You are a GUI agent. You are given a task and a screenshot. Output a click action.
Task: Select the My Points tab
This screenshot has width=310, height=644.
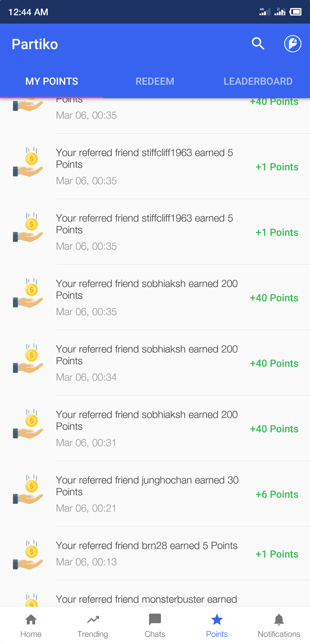[52, 81]
